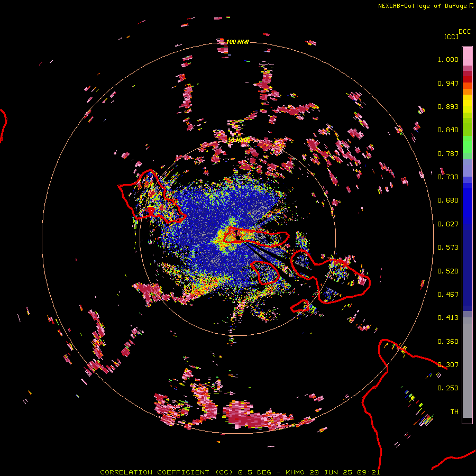Click the 0.733 scale value

[448, 177]
